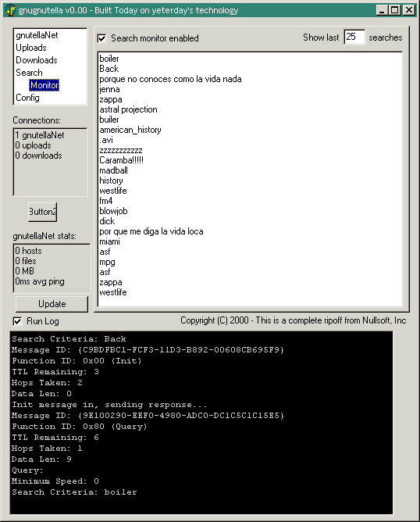Close the gnugnutella window
The width and height of the screenshot is (420, 522).
point(409,10)
